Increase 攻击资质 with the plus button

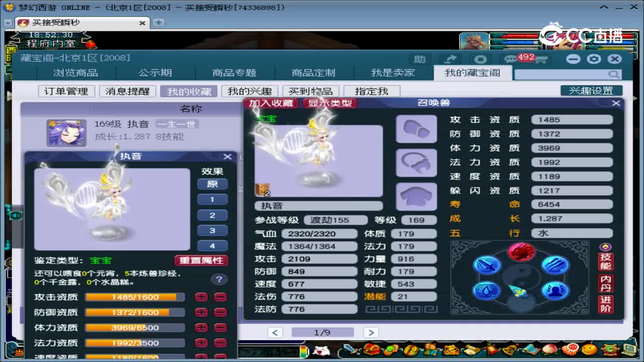pyautogui.click(x=202, y=297)
